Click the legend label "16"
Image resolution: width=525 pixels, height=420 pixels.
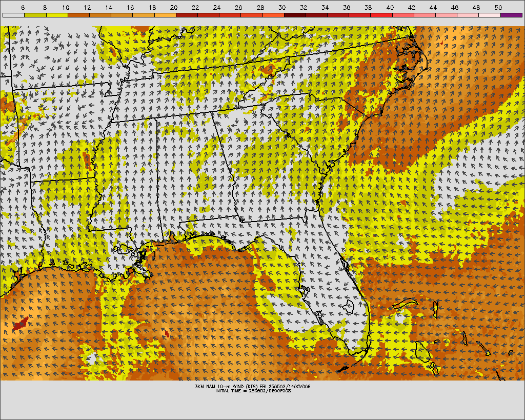pyautogui.click(x=131, y=7)
